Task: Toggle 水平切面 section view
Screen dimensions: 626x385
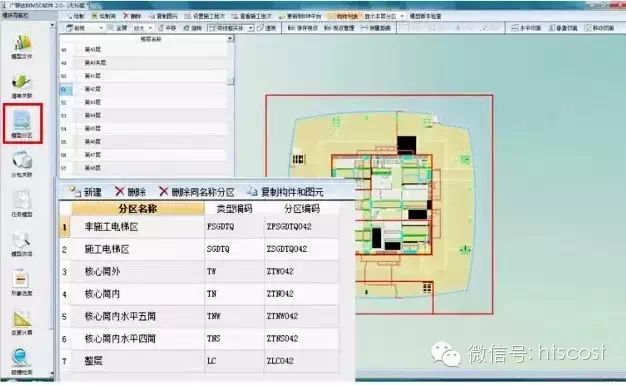Action: [526, 28]
